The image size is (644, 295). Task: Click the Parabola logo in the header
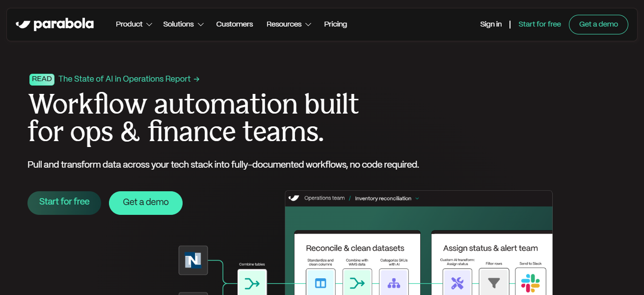(54, 24)
